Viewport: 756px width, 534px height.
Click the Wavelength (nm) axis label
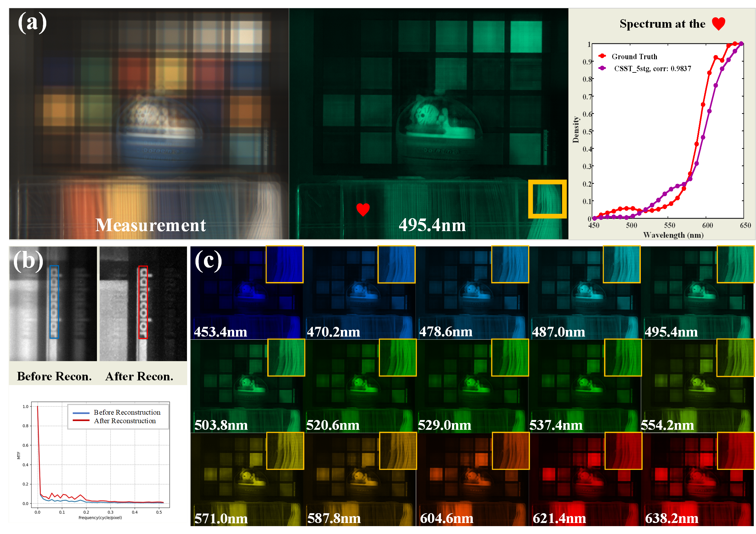pos(673,235)
